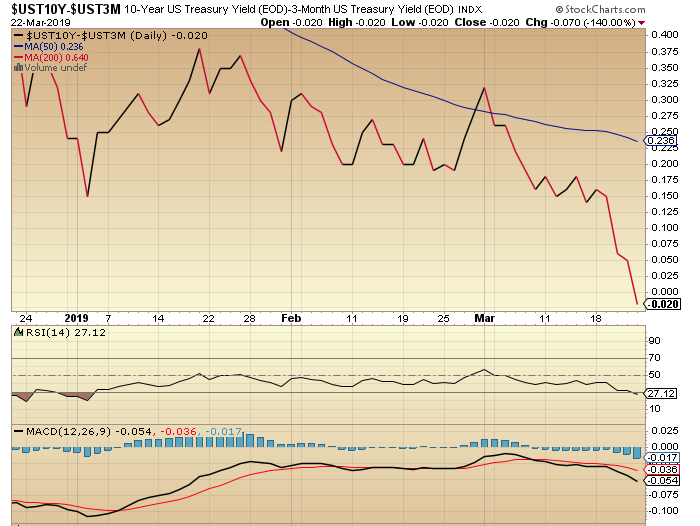Image resolution: width=700 pixels, height=526 pixels.
Task: Click the RSI 90 scale label
Action: 654,341
